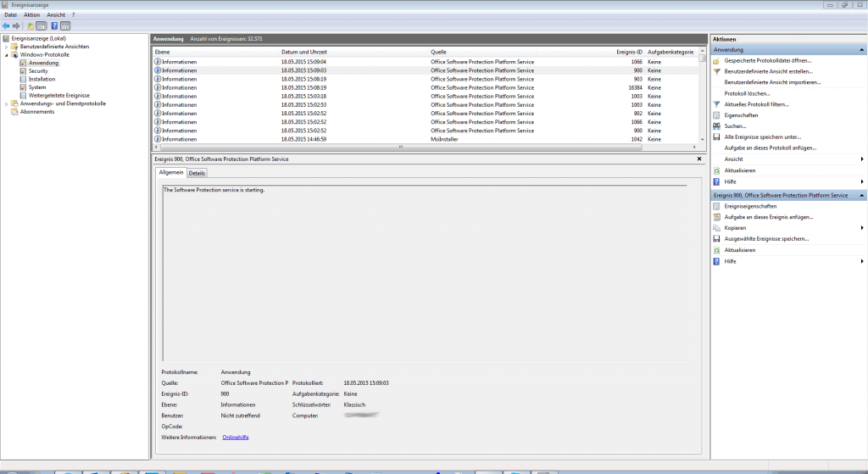Collapse the Anwendung section in Aktionen pane
This screenshot has width=868, height=474.
[x=862, y=50]
